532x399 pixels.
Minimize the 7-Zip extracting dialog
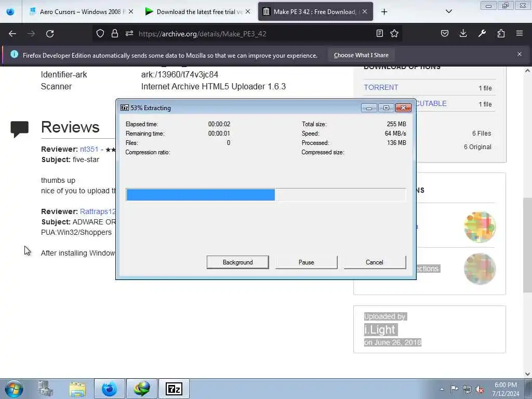point(369,108)
